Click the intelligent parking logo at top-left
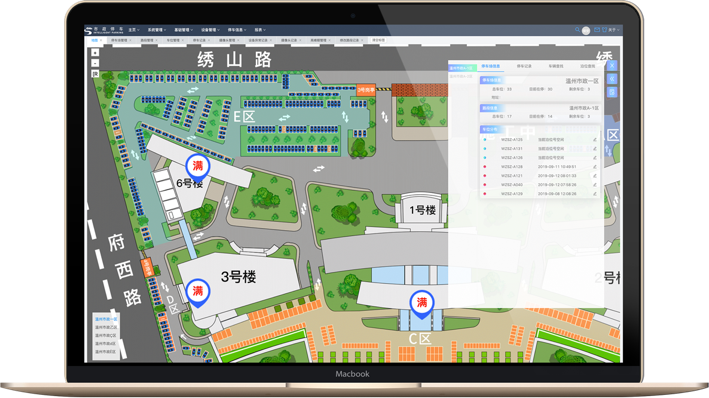 click(104, 30)
